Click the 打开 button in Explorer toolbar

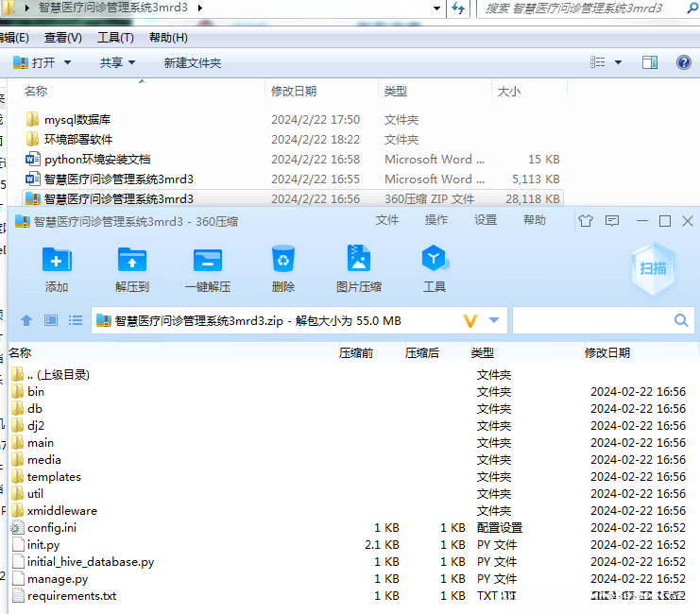tap(34, 62)
